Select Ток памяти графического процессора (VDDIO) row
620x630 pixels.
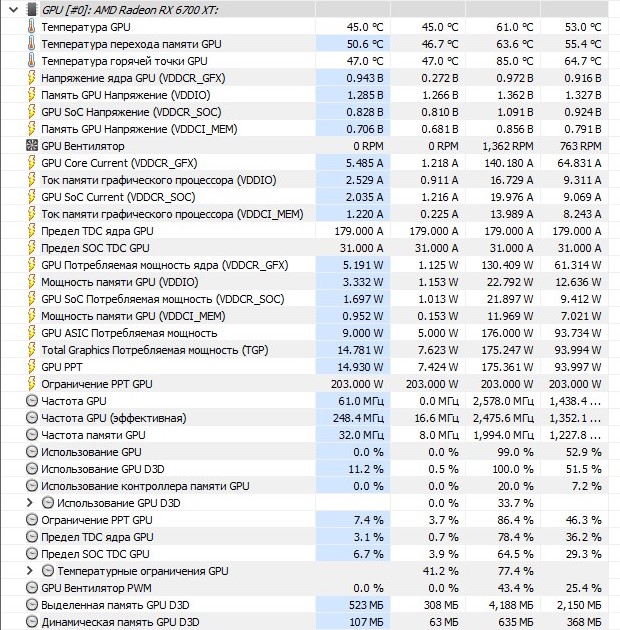point(305,180)
